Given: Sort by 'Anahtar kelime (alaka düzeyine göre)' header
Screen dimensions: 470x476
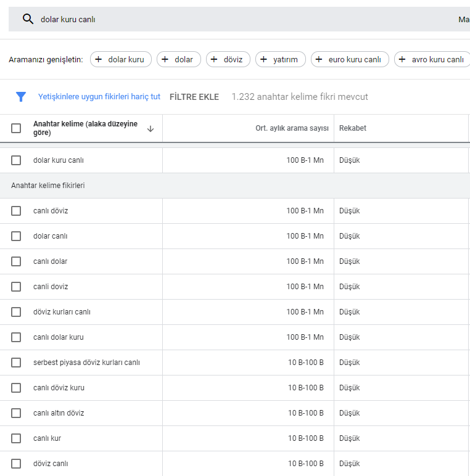Looking at the screenshot, I should (85, 128).
